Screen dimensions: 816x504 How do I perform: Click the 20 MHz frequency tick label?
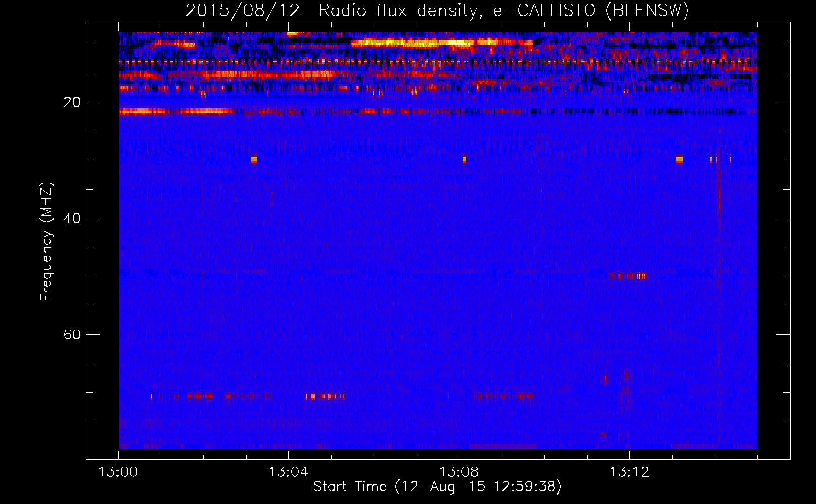pos(72,102)
